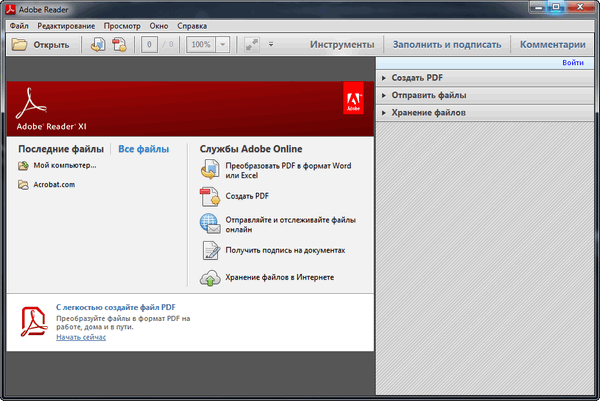Viewport: 600px width, 401px height.
Task: Switch to the Комментарии pane
Action: tap(553, 45)
